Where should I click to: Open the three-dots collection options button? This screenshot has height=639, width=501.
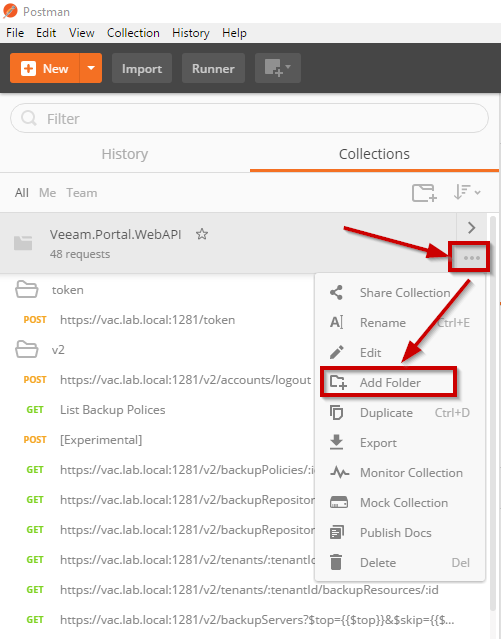tap(472, 258)
